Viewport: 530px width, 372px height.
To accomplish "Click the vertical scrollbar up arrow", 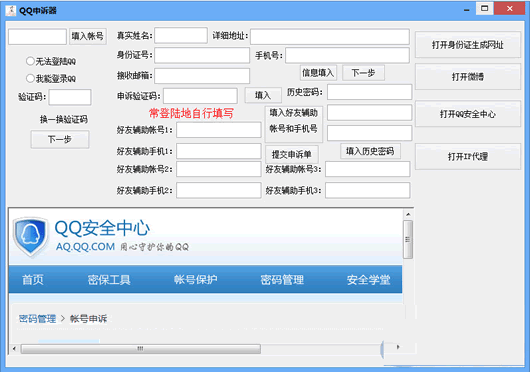I will click(408, 214).
